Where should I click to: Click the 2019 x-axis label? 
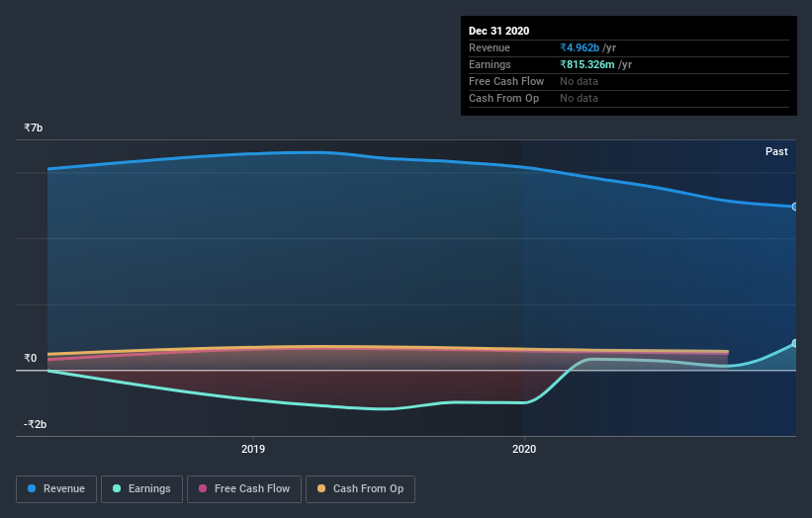pyautogui.click(x=253, y=449)
